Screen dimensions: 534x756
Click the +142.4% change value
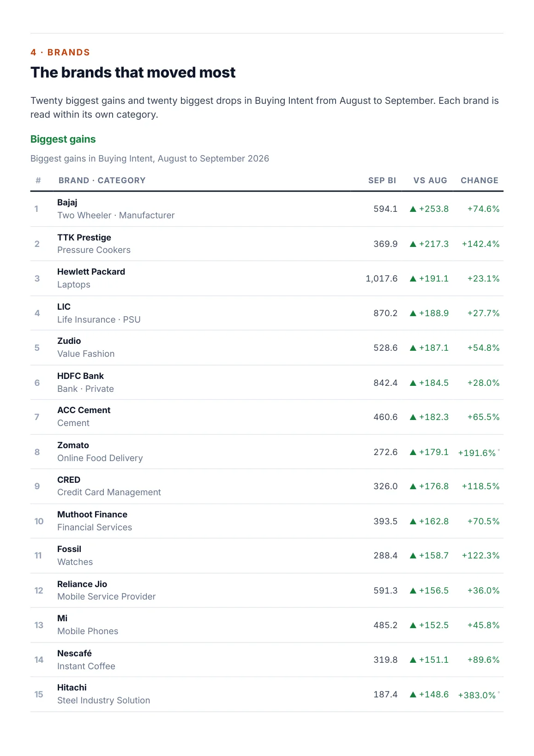pos(480,244)
